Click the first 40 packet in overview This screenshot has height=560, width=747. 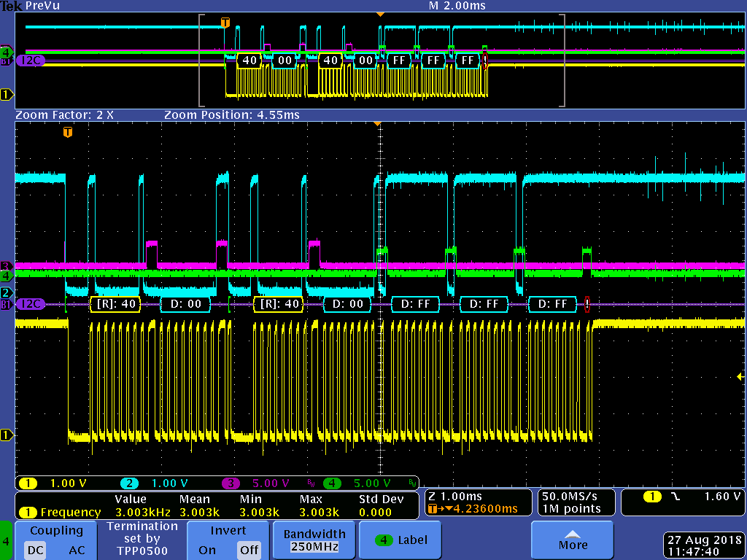click(249, 61)
